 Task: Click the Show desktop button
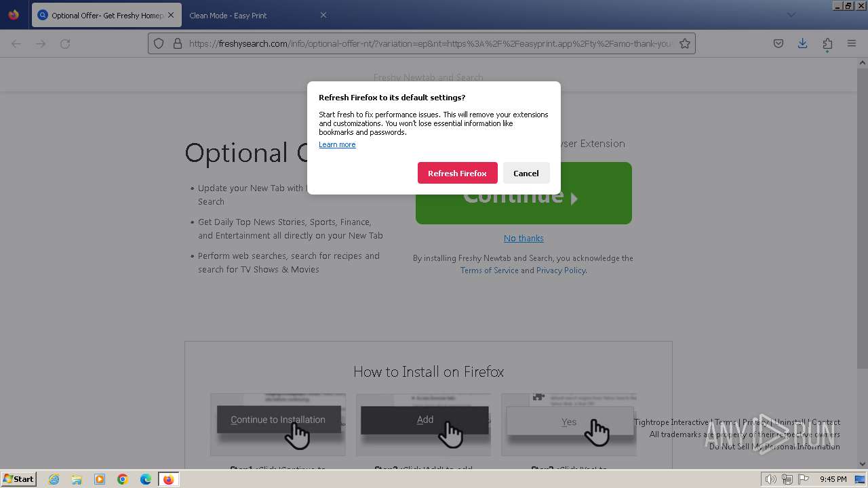(x=860, y=479)
